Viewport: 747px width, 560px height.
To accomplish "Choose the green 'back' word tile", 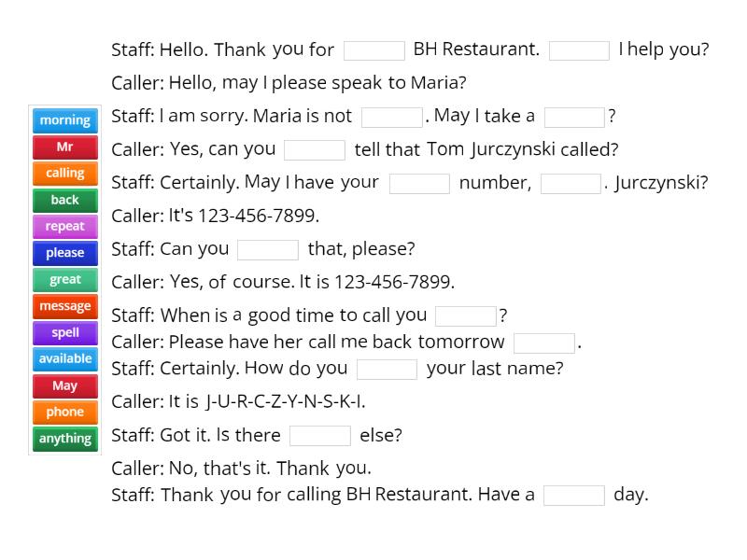I will coord(64,200).
